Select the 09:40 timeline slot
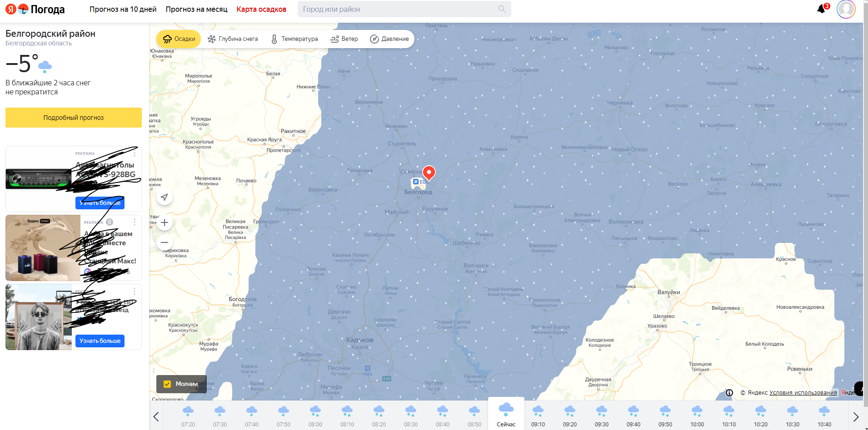The width and height of the screenshot is (868, 430). [x=634, y=416]
